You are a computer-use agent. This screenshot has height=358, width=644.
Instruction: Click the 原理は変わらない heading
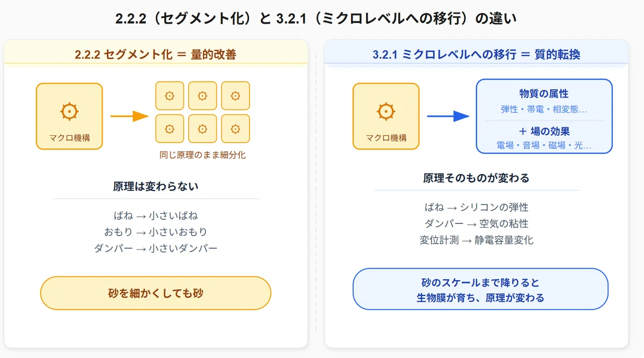(156, 186)
